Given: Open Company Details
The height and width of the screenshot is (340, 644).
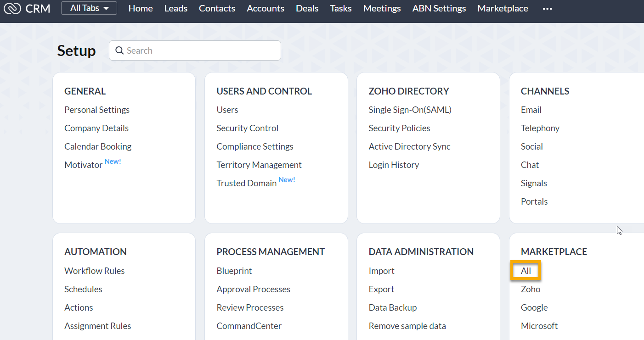Looking at the screenshot, I should pos(96,128).
